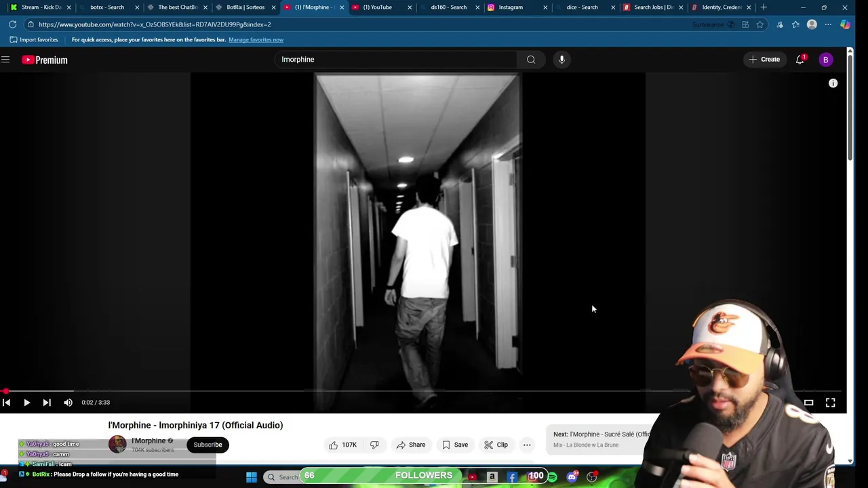The width and height of the screenshot is (868, 488).
Task: Open YouTube notifications bell
Action: (x=800, y=60)
